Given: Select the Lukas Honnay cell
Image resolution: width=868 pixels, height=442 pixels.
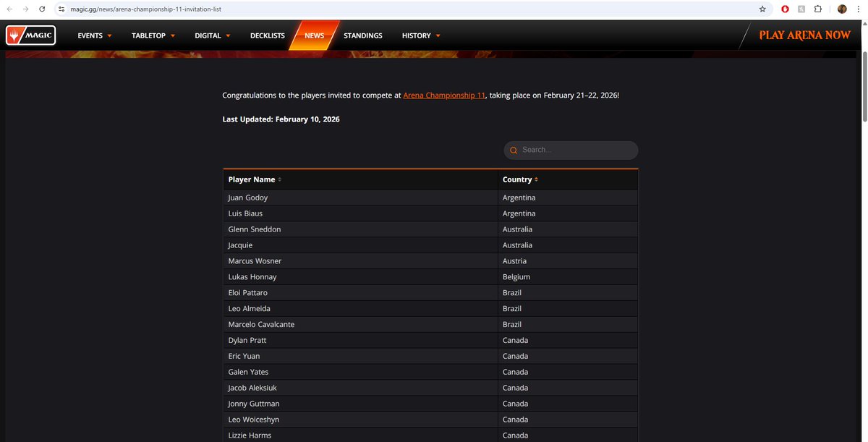Looking at the screenshot, I should point(360,277).
